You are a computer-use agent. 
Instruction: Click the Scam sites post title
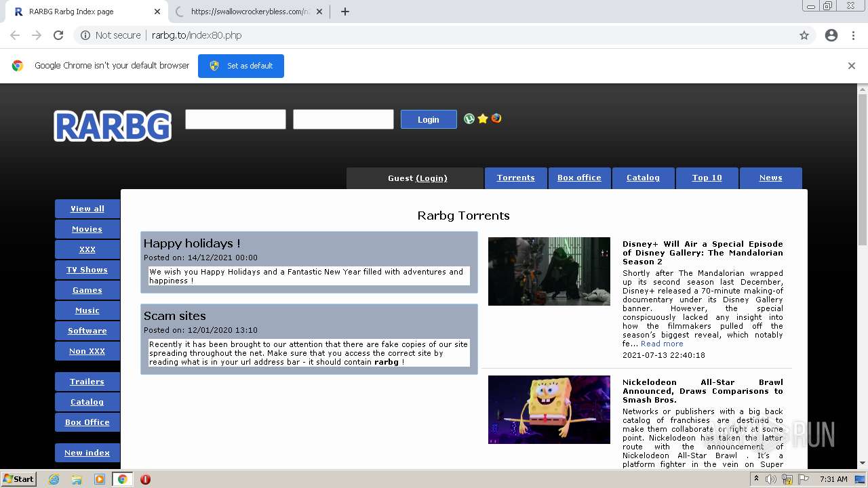click(x=174, y=316)
